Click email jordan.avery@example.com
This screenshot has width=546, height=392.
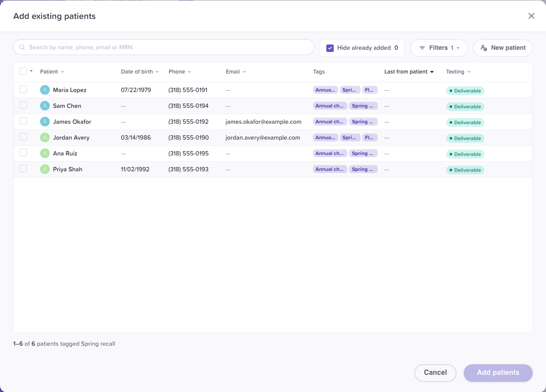tap(263, 137)
